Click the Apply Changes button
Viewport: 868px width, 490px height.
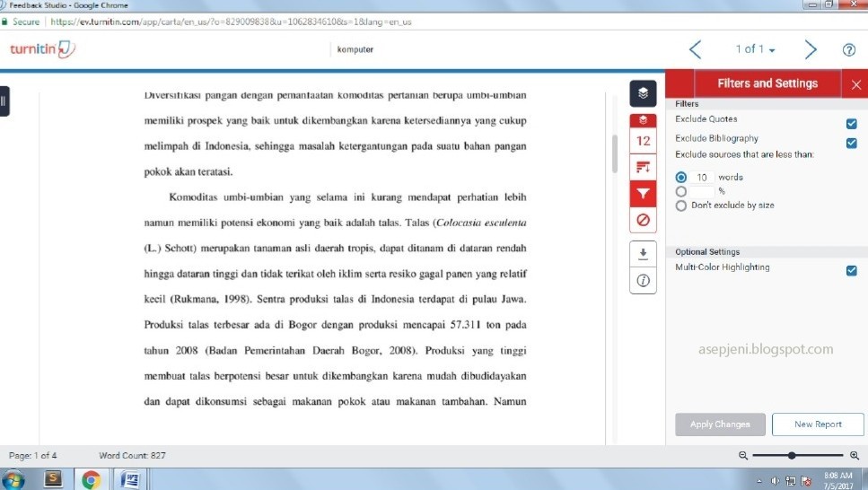pyautogui.click(x=720, y=424)
